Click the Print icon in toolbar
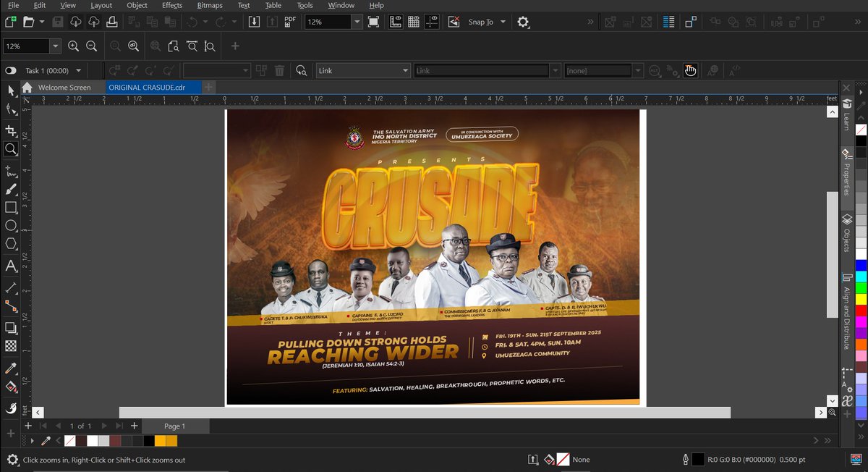868x472 pixels. pyautogui.click(x=112, y=22)
